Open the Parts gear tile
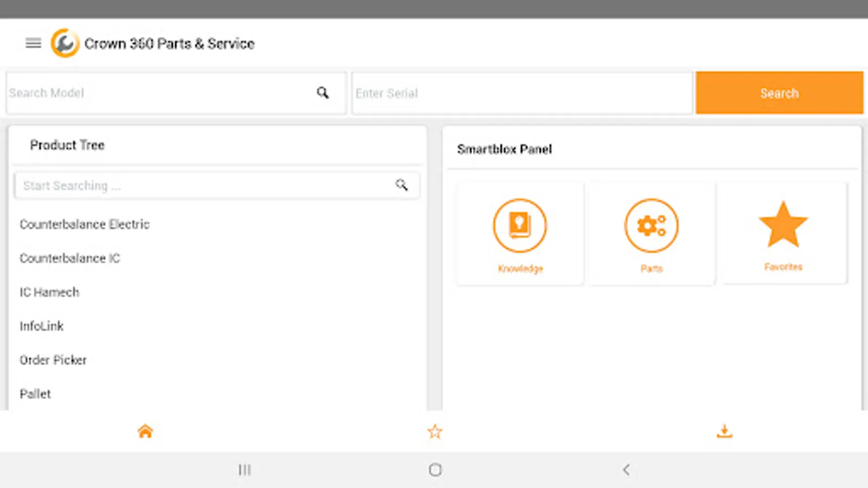Screen dimensions: 868x488 pos(652,234)
